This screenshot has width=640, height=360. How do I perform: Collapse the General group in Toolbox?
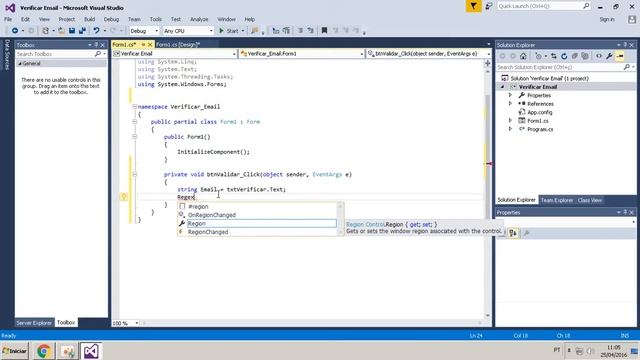19,64
